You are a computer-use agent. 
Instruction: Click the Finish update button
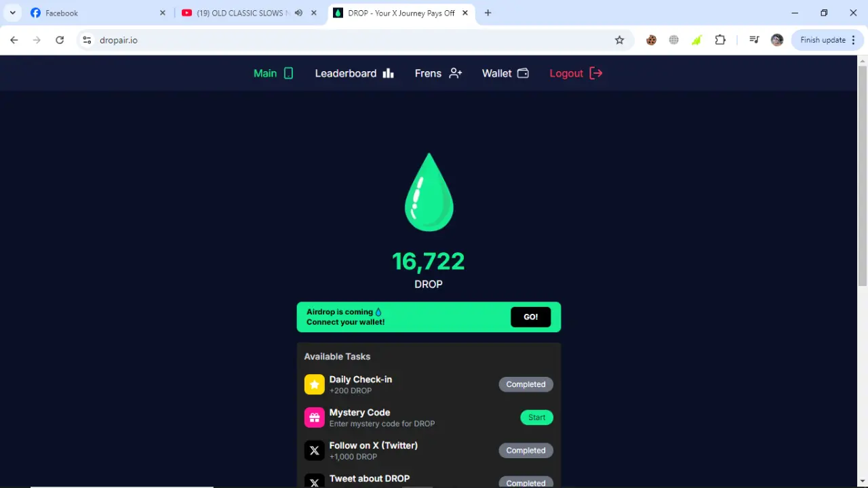tap(827, 40)
